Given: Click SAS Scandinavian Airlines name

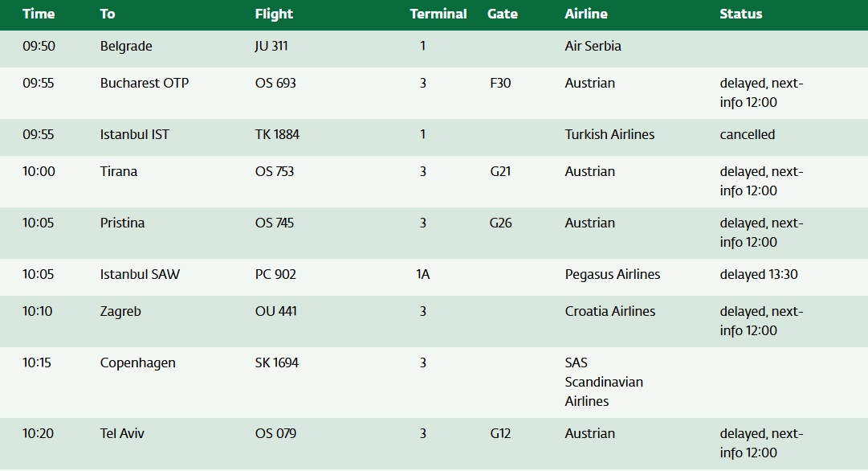Looking at the screenshot, I should pyautogui.click(x=604, y=382).
